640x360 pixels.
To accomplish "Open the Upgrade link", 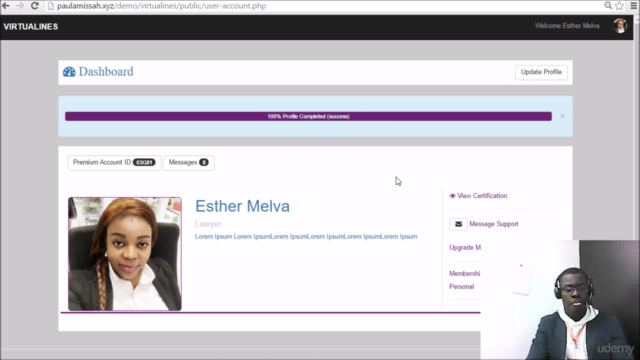I will pos(465,247).
